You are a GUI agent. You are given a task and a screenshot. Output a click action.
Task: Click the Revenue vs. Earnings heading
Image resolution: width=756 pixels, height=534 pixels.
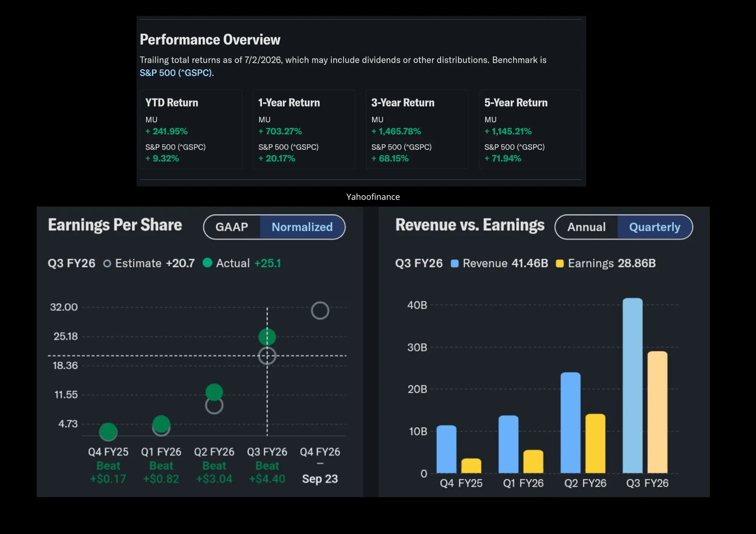point(470,225)
